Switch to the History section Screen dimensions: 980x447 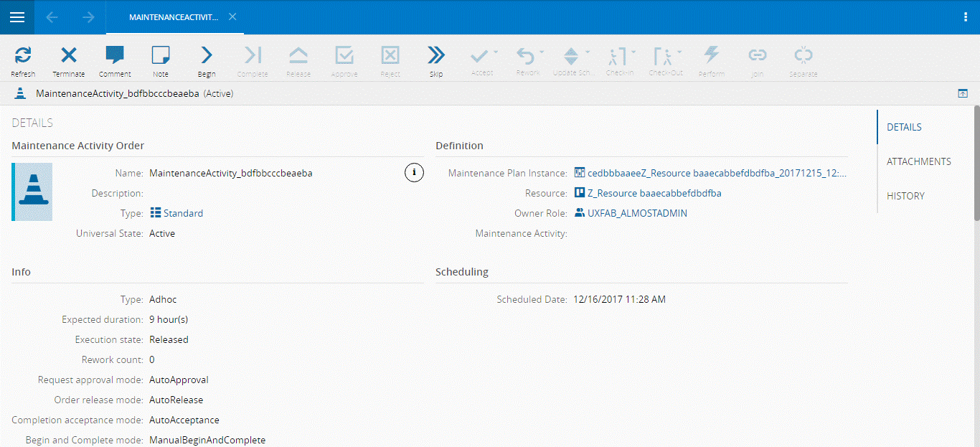coord(905,196)
